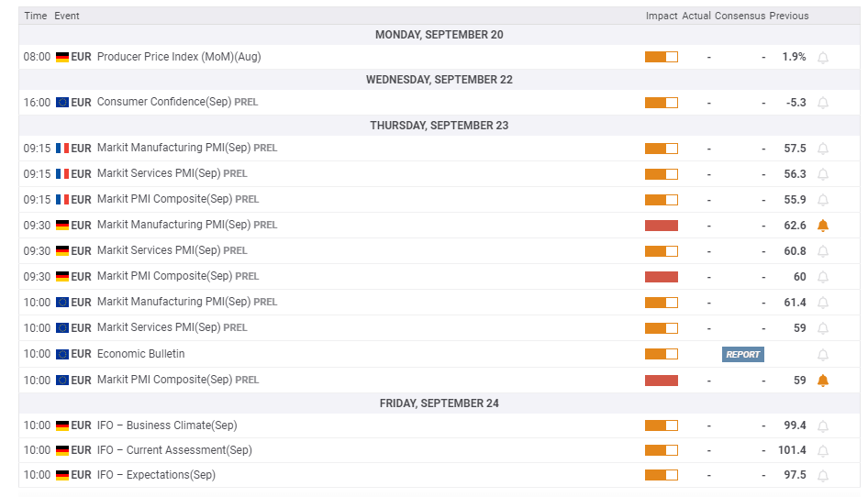Expand German Markit PMI Composite 09:30 row
The image size is (868, 497).
tap(165, 276)
